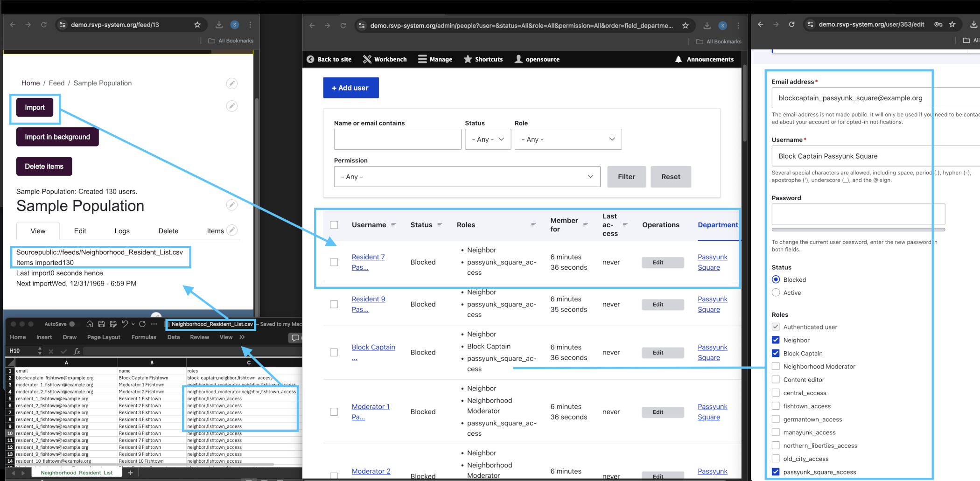
Task: Open the Excel Name Box cell stepper
Action: 40,351
